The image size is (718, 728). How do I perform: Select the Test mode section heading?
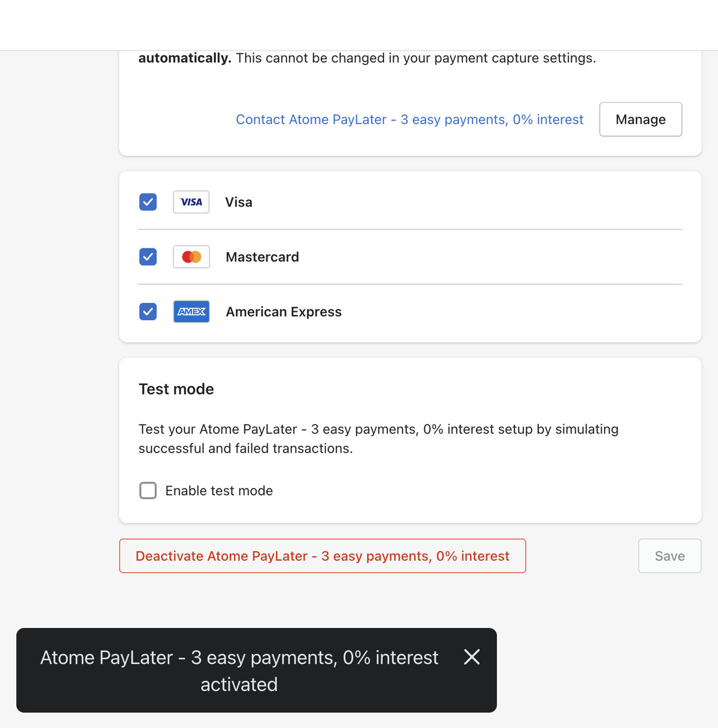[176, 388]
